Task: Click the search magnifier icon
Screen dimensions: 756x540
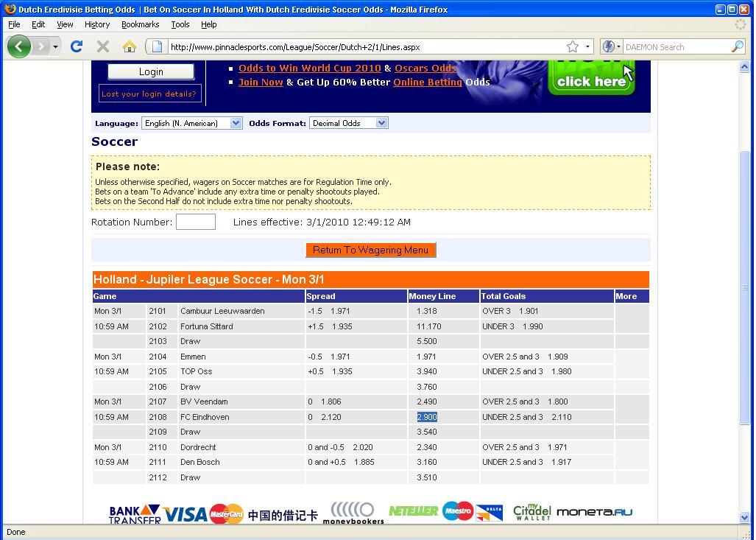Action: (737, 47)
